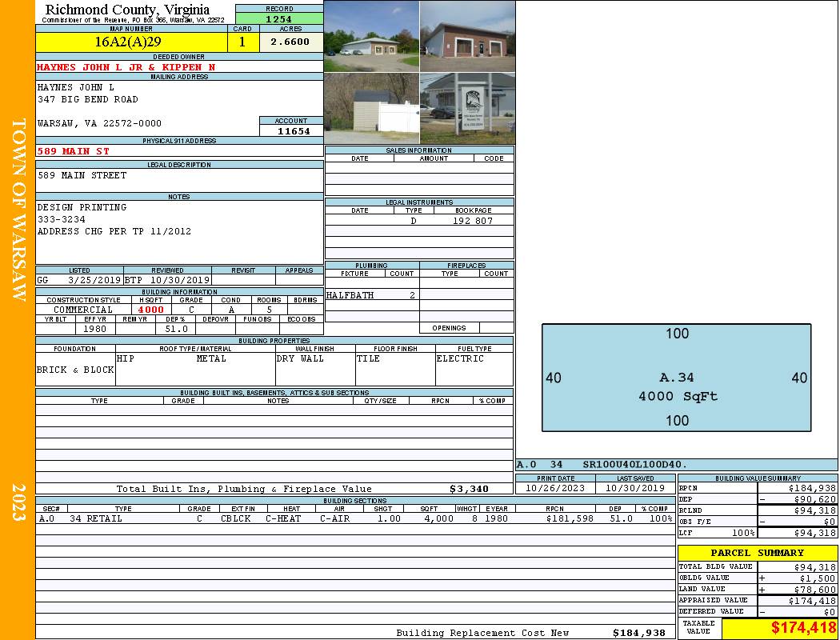This screenshot has width=840, height=640.
Task: Click listed date 3/25/2019
Action: pyautogui.click(x=94, y=280)
